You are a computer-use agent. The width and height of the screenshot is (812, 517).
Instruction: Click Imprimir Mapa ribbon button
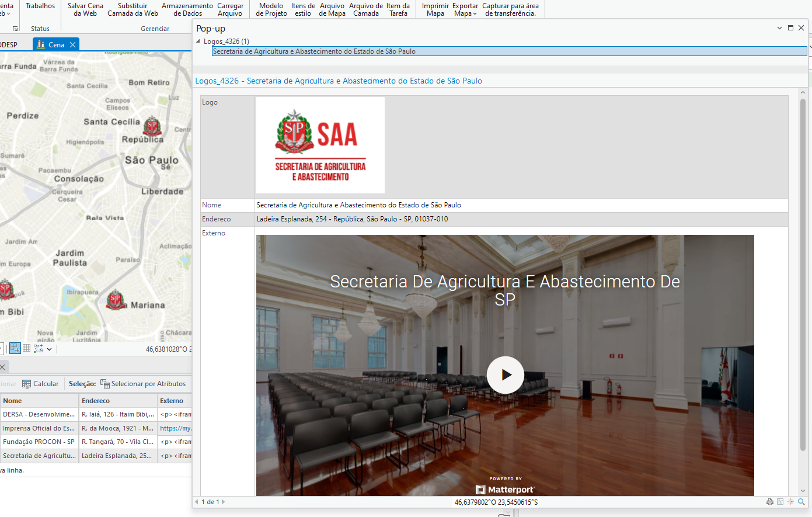pos(435,9)
